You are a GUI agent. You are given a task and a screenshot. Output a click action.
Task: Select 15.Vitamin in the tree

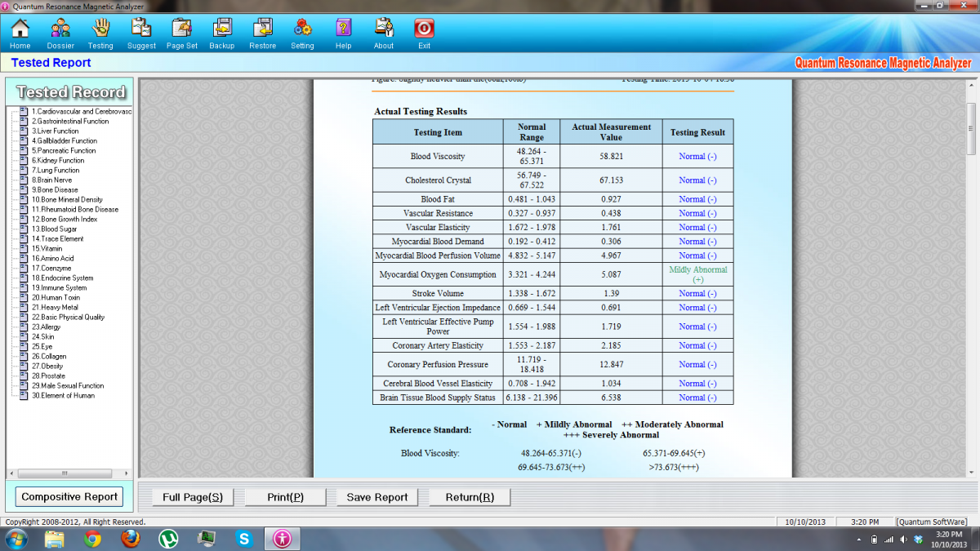tap(48, 248)
